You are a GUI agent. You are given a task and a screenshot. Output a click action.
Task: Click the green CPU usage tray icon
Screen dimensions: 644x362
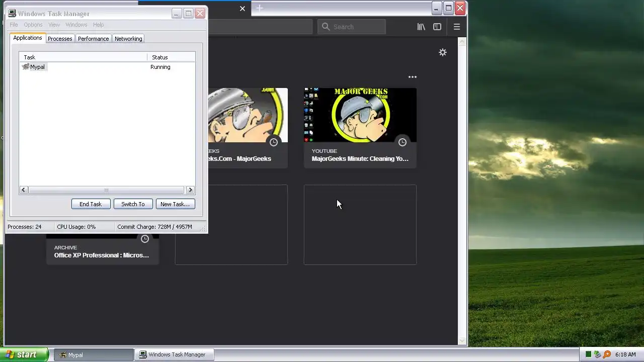coord(588,354)
